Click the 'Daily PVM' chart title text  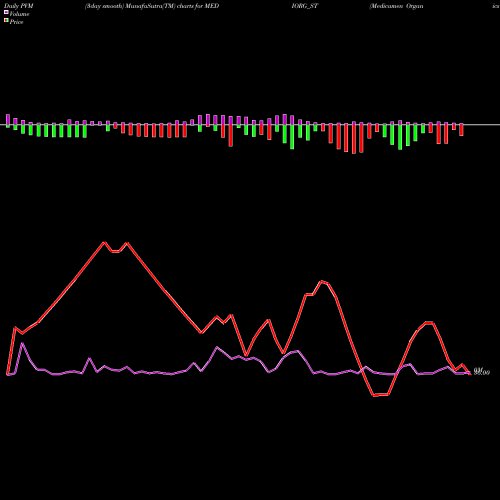[19, 6]
